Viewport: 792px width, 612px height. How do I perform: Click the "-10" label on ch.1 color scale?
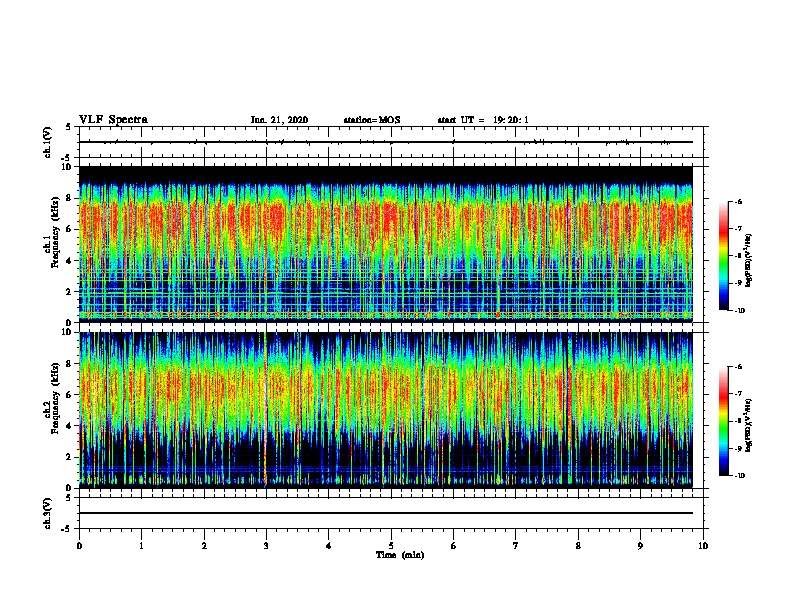[739, 311]
